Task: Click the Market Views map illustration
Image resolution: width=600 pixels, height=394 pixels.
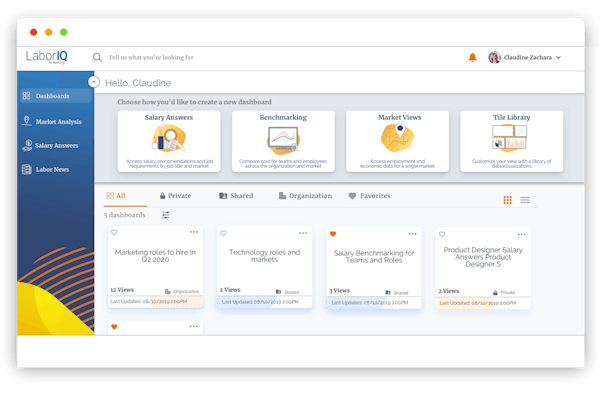Action: click(397, 138)
